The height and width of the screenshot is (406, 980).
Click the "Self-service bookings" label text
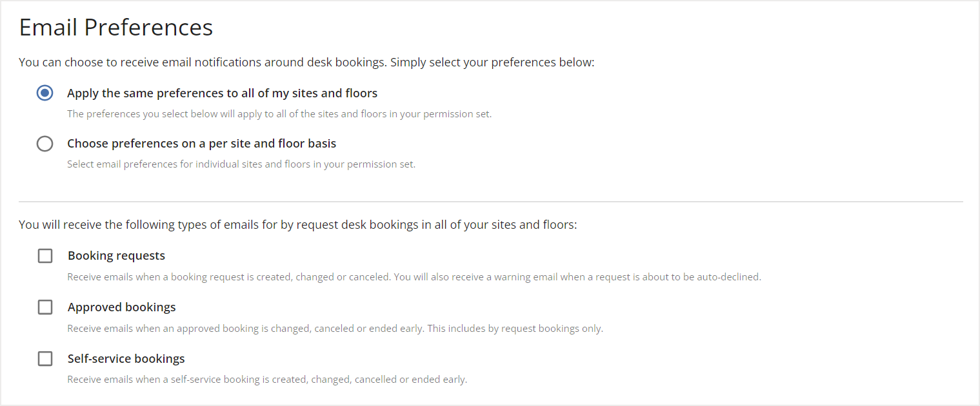(126, 358)
